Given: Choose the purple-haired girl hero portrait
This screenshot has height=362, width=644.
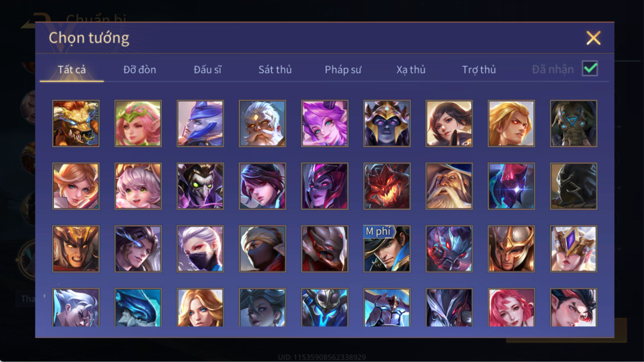Looking at the screenshot, I should tap(325, 123).
